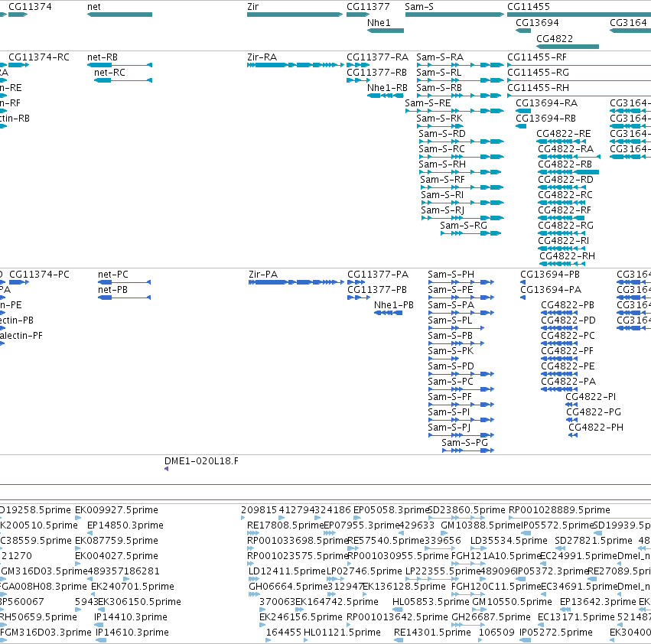Click the CG11374 gene feature

(x=18, y=15)
